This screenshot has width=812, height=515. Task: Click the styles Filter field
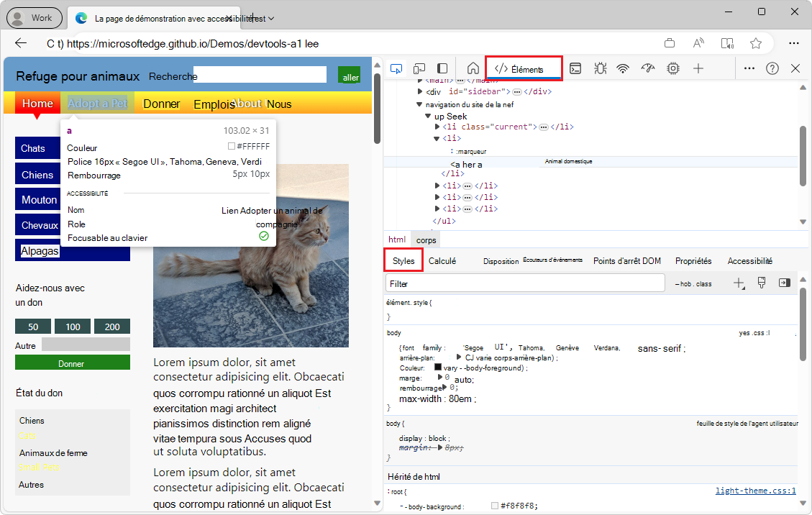pos(525,283)
